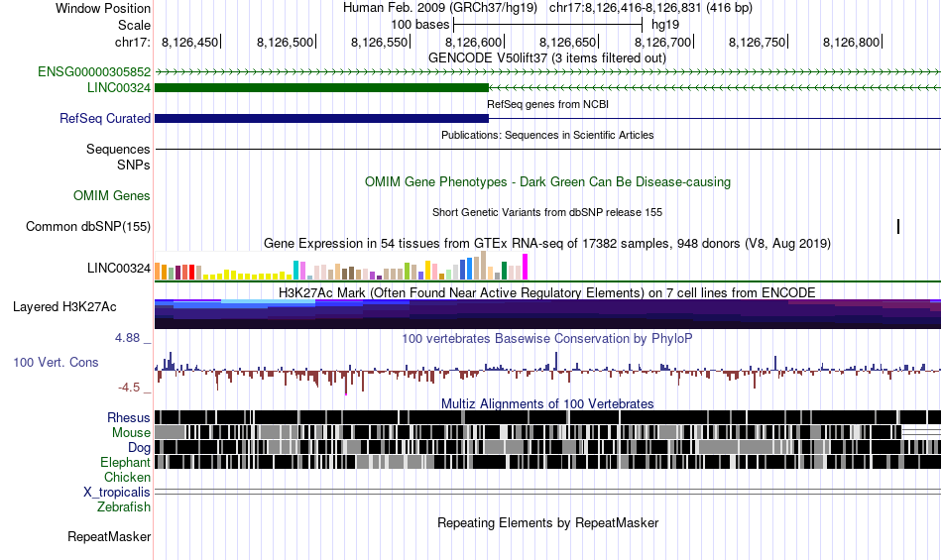This screenshot has height=560, width=942.
Task: Click the 100 bases scale bar
Action: (x=548, y=25)
